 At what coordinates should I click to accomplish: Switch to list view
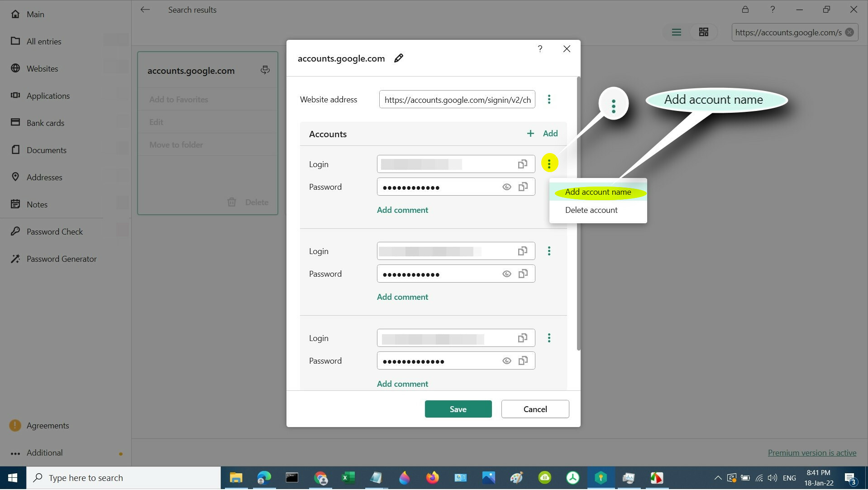coord(676,32)
